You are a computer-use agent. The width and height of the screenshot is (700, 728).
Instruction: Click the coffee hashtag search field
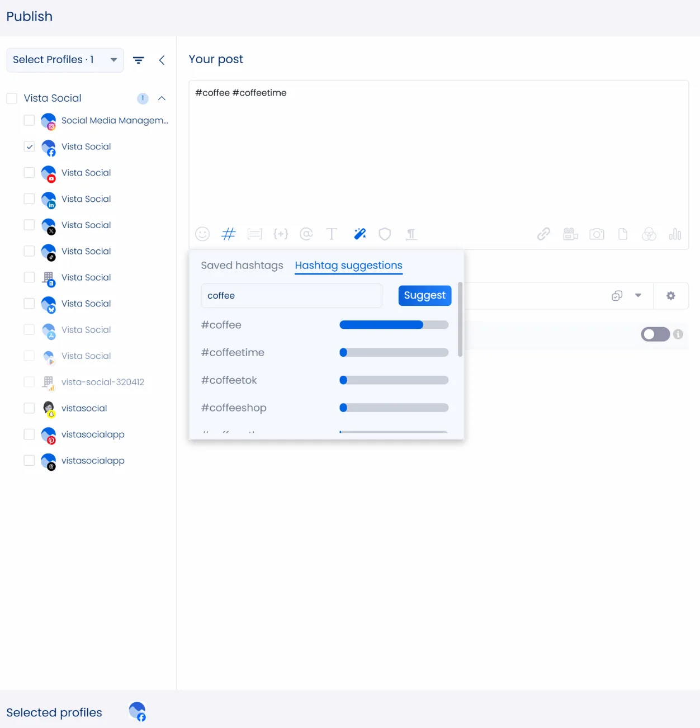point(291,295)
